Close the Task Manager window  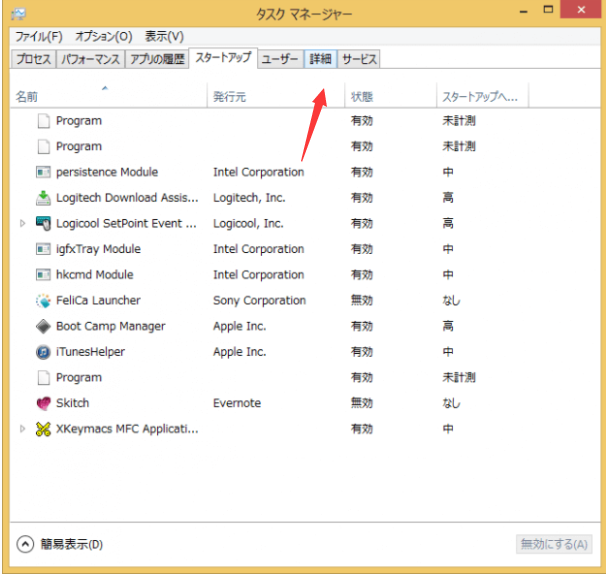[581, 10]
